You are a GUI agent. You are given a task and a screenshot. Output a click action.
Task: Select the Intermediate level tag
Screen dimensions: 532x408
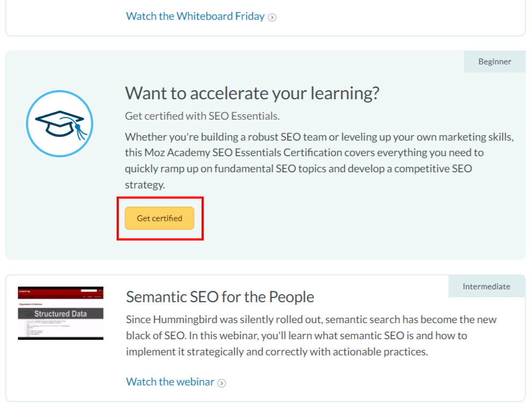pos(486,286)
